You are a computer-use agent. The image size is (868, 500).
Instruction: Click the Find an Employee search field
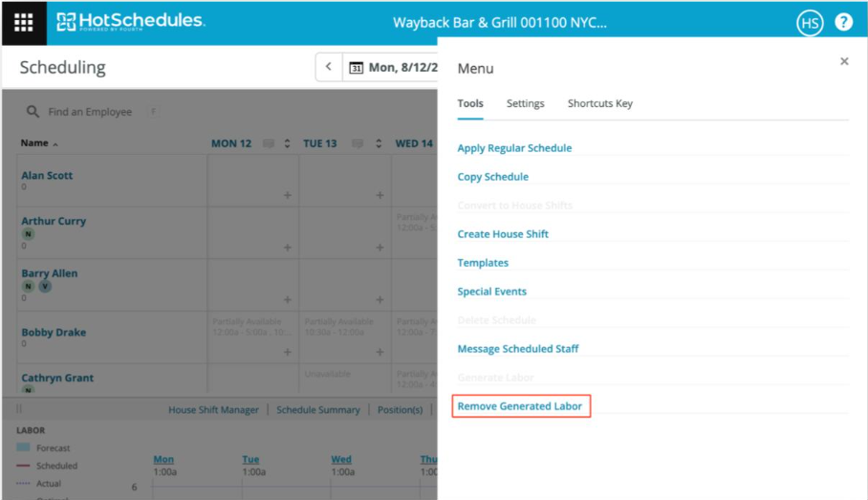pyautogui.click(x=90, y=112)
